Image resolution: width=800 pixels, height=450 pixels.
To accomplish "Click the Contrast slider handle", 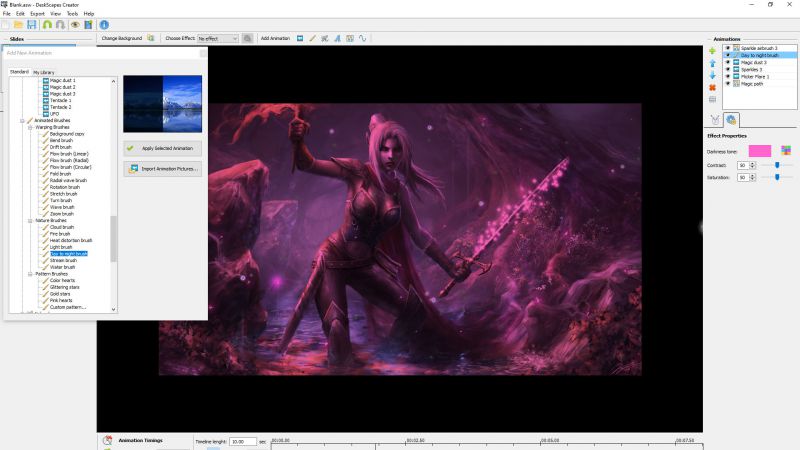I will pyautogui.click(x=777, y=165).
